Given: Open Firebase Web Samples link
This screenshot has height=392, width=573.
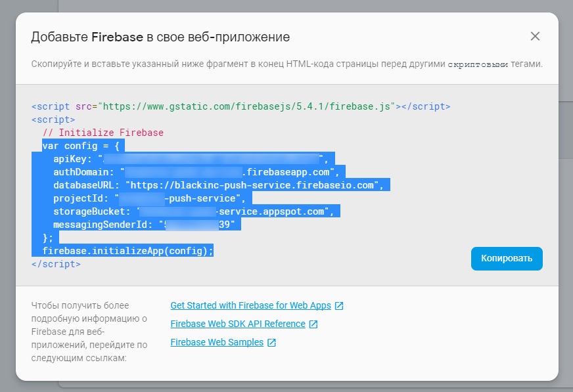Looking at the screenshot, I should (217, 342).
